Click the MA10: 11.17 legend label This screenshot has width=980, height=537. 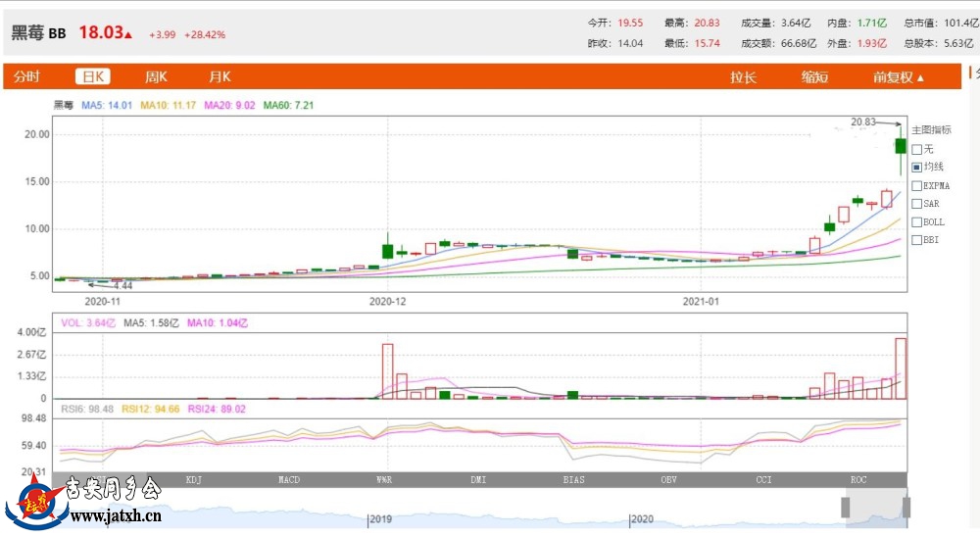(x=169, y=105)
